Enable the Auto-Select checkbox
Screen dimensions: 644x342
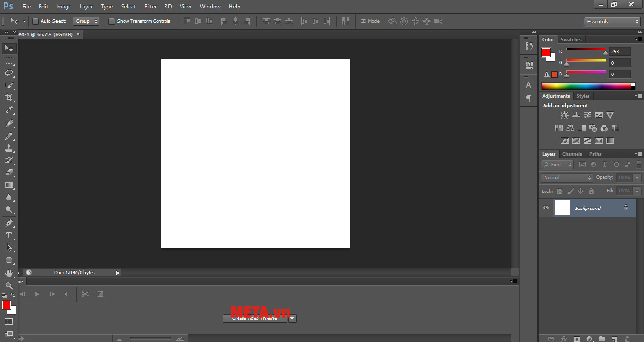coord(35,21)
